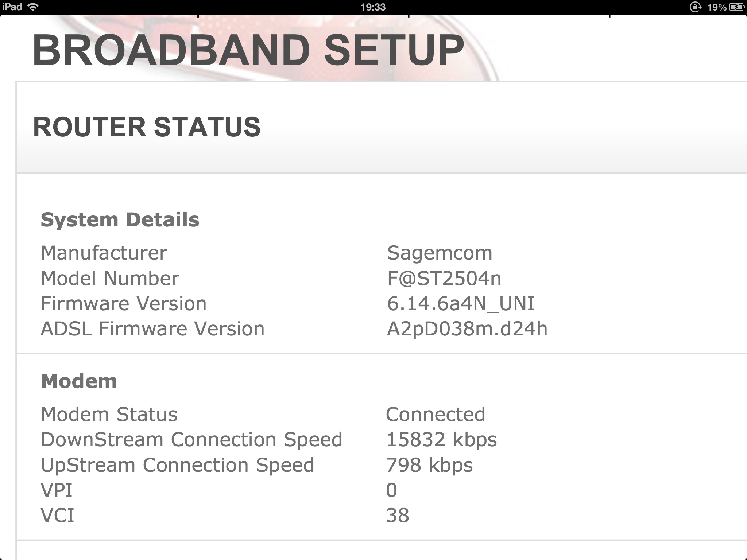
Task: Click the 19:33 clock in status bar
Action: [373, 7]
